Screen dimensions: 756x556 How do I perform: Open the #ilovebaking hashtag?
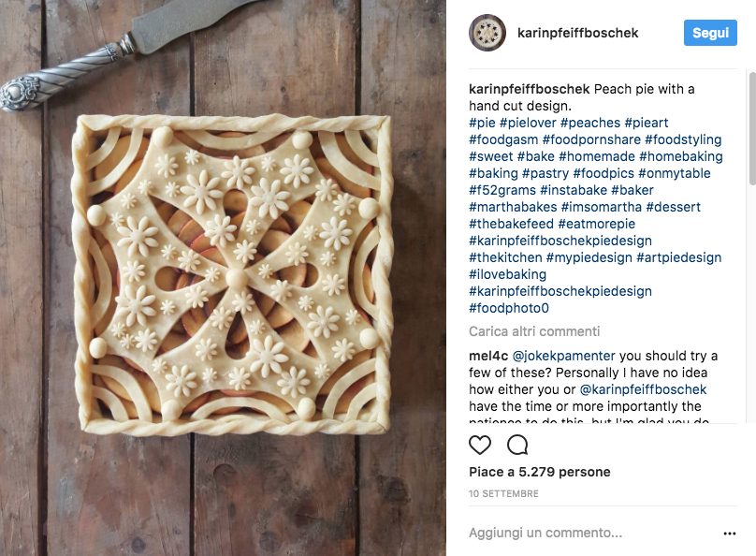pos(508,274)
